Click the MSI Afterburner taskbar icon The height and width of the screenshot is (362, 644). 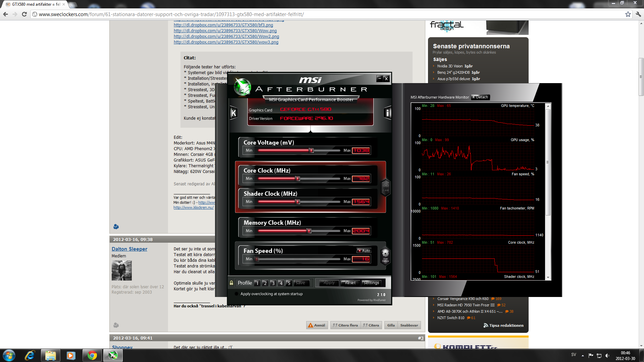pyautogui.click(x=113, y=355)
